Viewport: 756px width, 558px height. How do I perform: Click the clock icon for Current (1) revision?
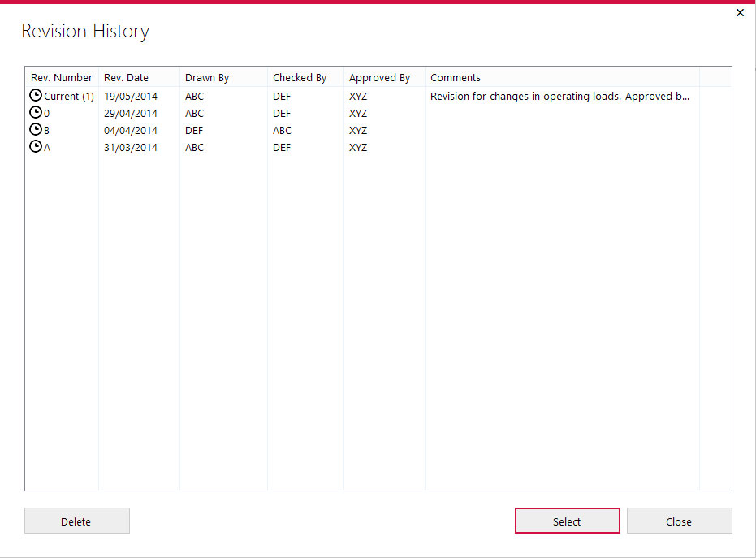click(x=36, y=95)
